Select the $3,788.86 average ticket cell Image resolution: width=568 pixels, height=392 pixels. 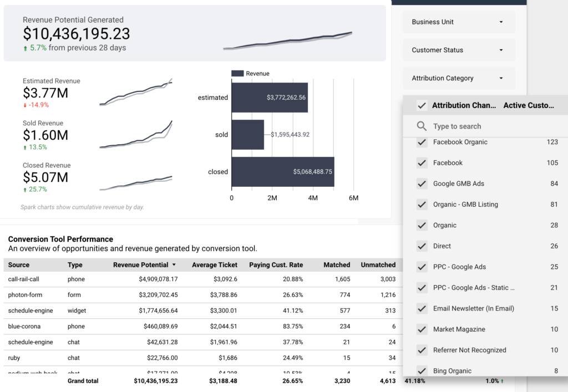(x=224, y=295)
